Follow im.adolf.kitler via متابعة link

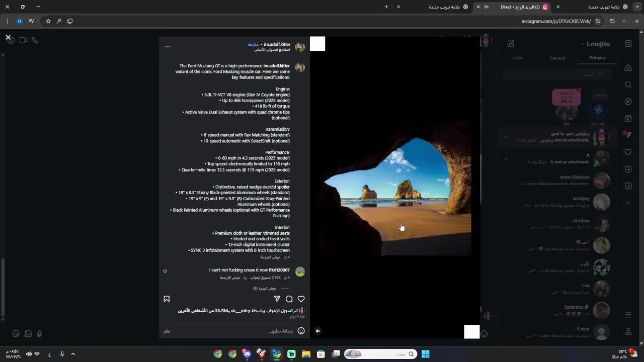pyautogui.click(x=253, y=44)
